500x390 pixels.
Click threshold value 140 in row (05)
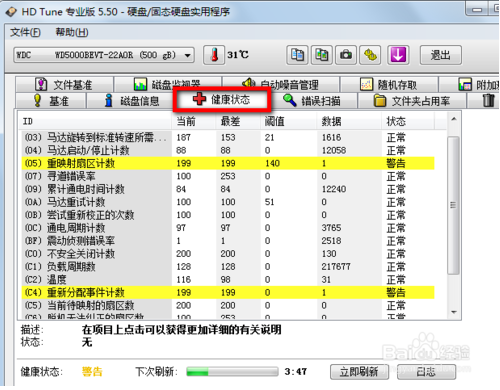272,163
